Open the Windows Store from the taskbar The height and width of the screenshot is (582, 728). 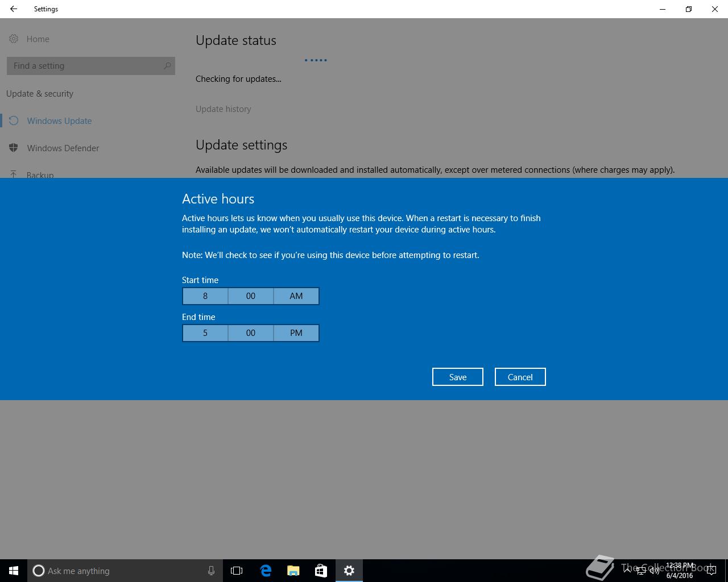coord(321,571)
